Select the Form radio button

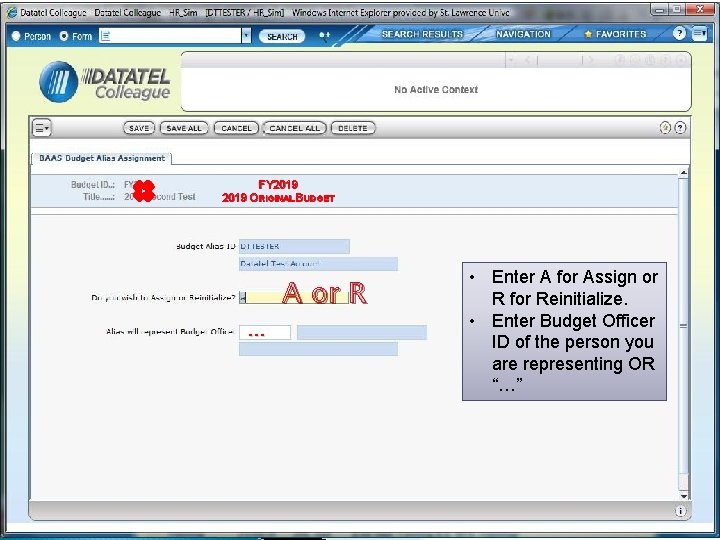point(64,36)
